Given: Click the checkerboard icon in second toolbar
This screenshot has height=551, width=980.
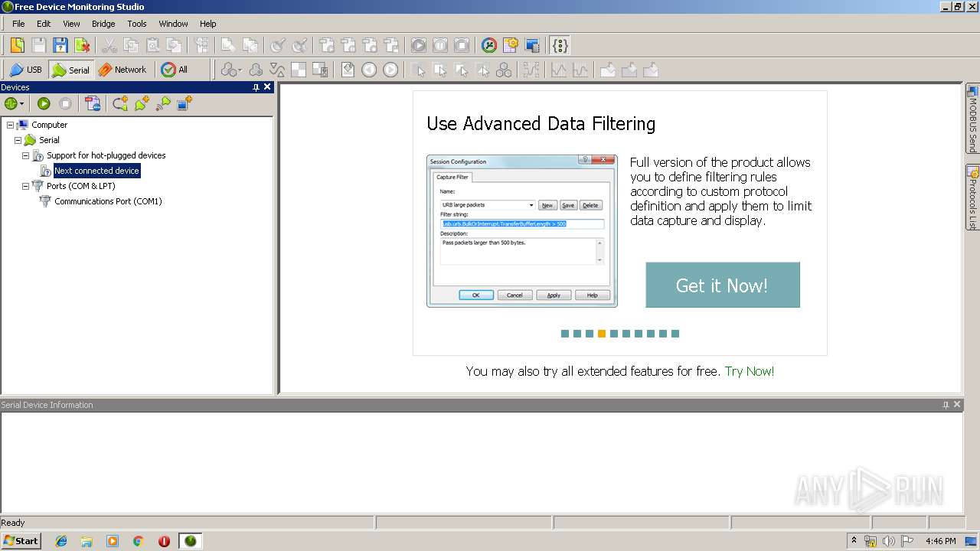Looking at the screenshot, I should tap(299, 70).
